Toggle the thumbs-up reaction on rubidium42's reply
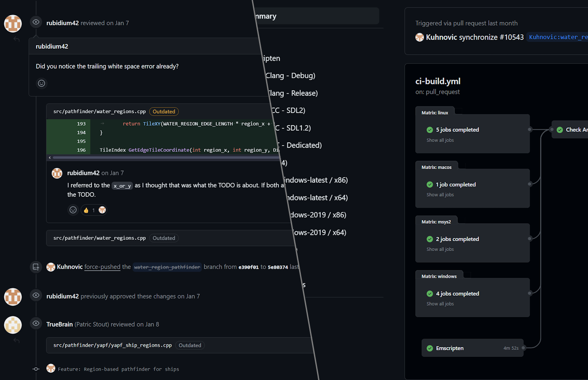This screenshot has height=380, width=588. tap(93, 210)
